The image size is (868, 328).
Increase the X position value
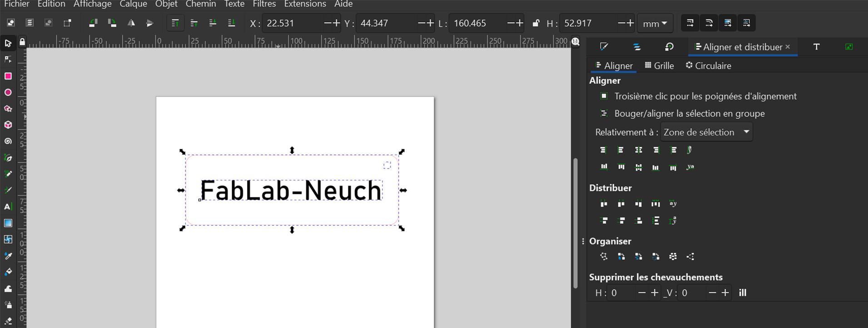point(336,23)
